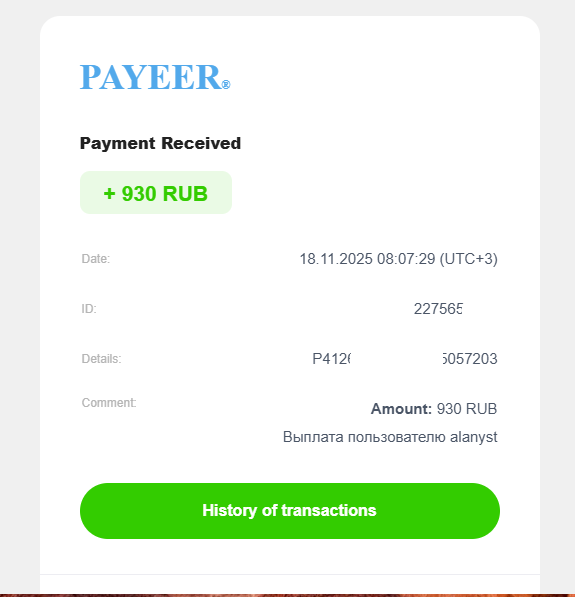Click the ID label
The image size is (575, 597).
[89, 309]
